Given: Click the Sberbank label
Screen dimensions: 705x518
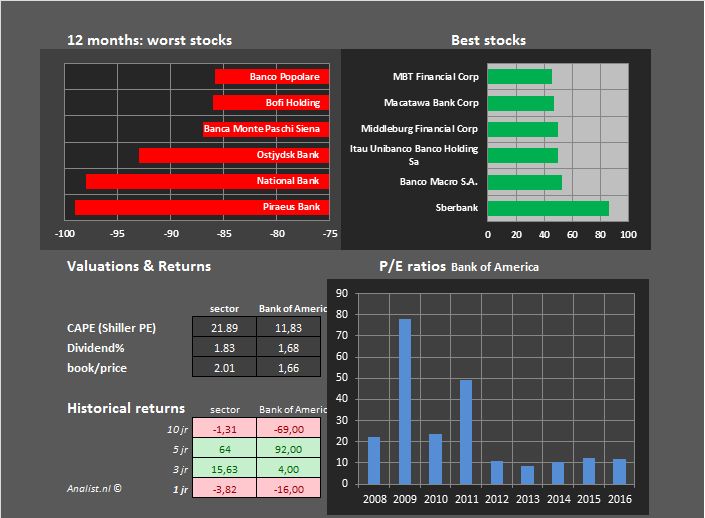Looking at the screenshot, I should 457,208.
